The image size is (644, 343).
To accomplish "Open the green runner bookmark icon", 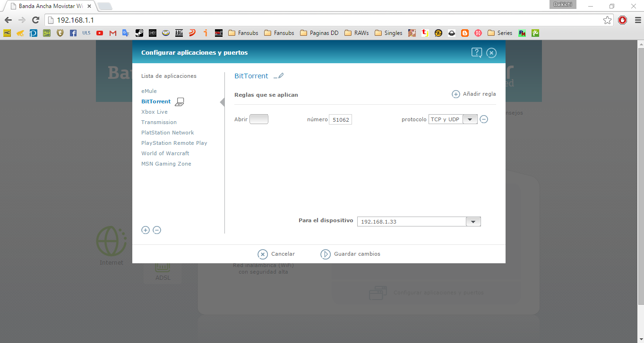I will point(535,33).
